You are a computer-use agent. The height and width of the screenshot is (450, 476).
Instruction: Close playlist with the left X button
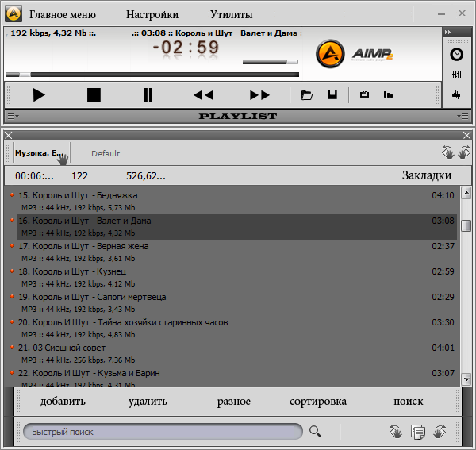(9, 136)
